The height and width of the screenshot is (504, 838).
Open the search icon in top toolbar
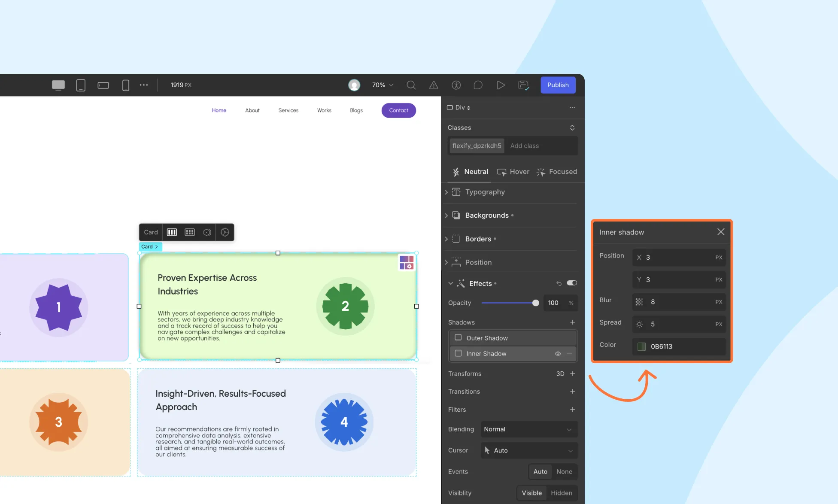pyautogui.click(x=411, y=85)
